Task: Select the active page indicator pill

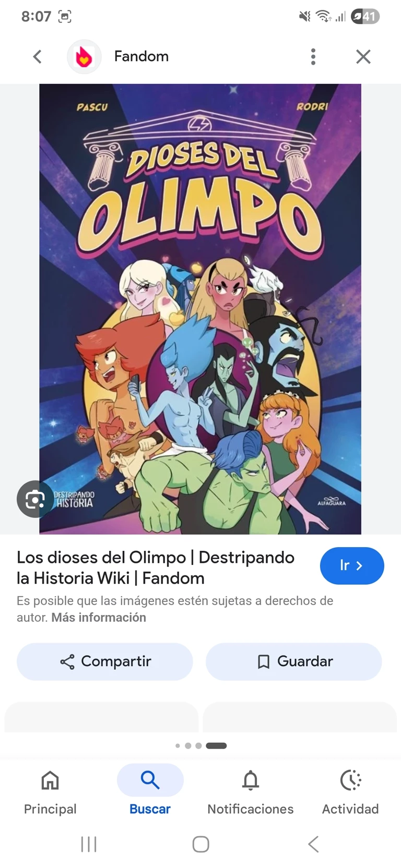Action: (x=216, y=745)
